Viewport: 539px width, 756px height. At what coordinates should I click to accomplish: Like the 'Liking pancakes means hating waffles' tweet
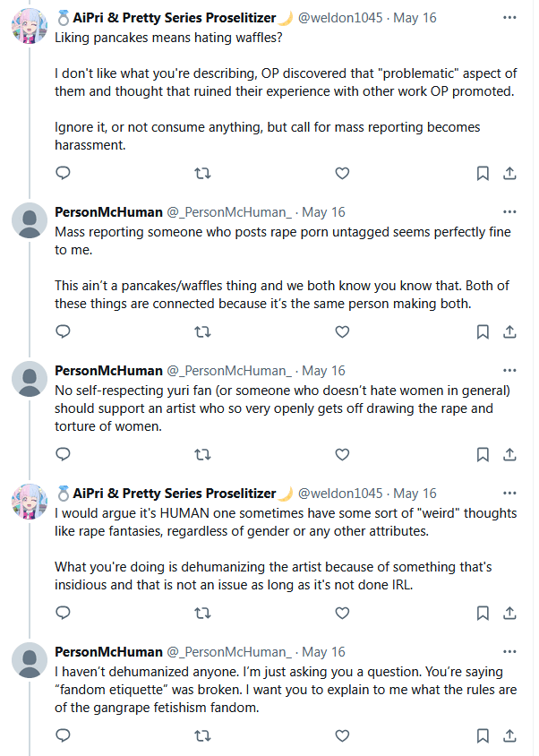pyautogui.click(x=342, y=173)
